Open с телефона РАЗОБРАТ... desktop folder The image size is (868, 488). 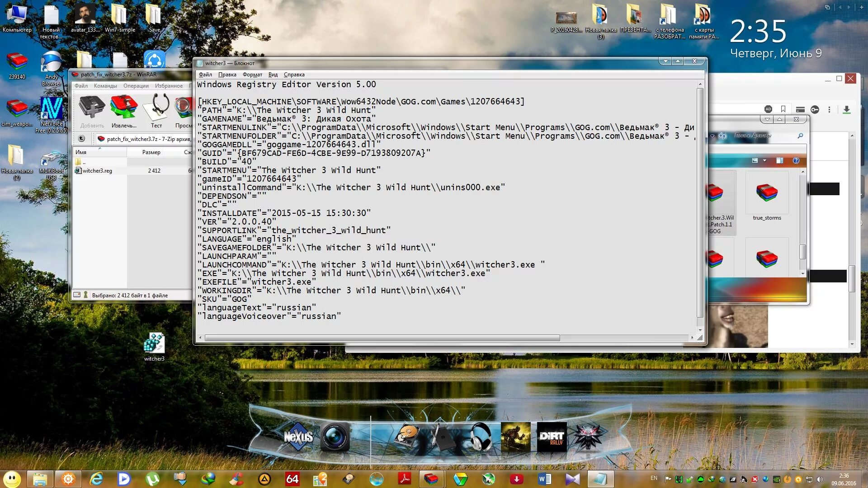669,21
